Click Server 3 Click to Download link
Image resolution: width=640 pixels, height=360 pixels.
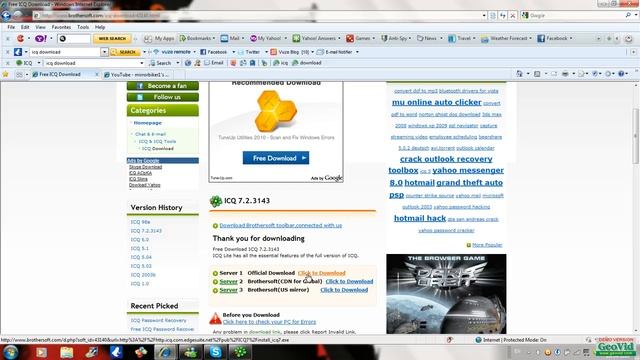(x=344, y=290)
